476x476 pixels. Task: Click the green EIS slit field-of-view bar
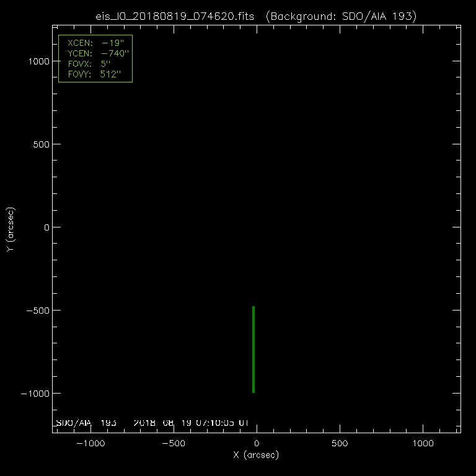[x=253, y=349]
